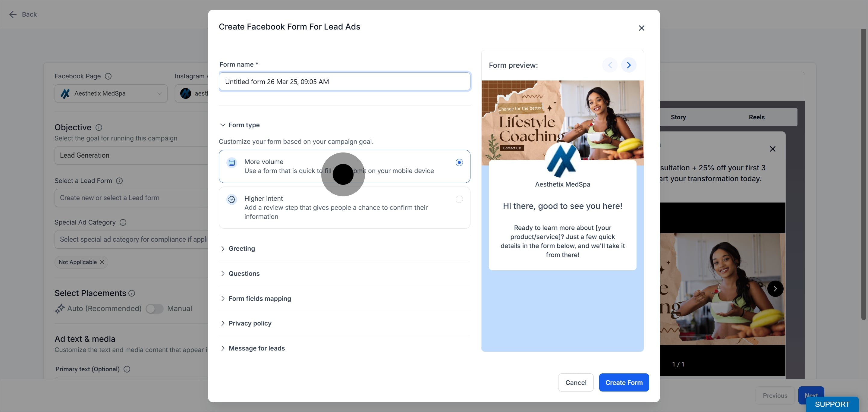Click into the Form name field

pyautogui.click(x=344, y=81)
